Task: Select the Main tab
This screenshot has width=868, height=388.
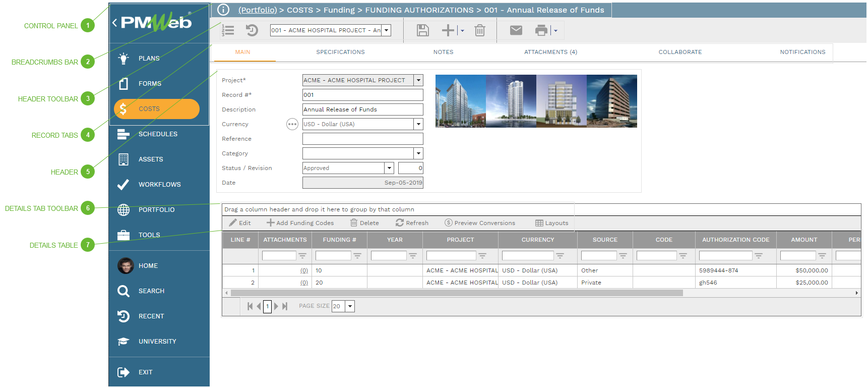Action: [242, 52]
